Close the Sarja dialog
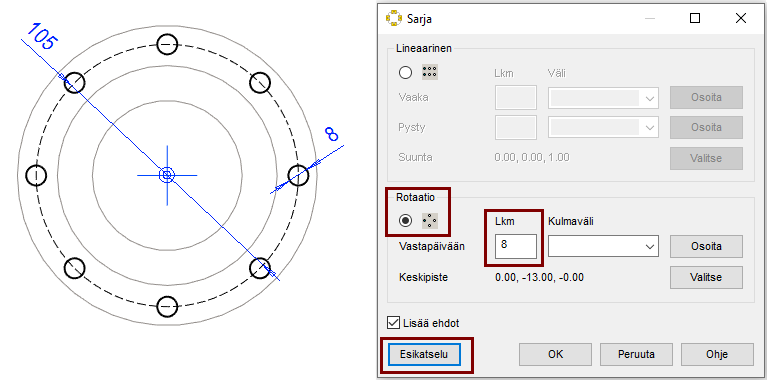This screenshot has height=382, width=768. (x=741, y=19)
